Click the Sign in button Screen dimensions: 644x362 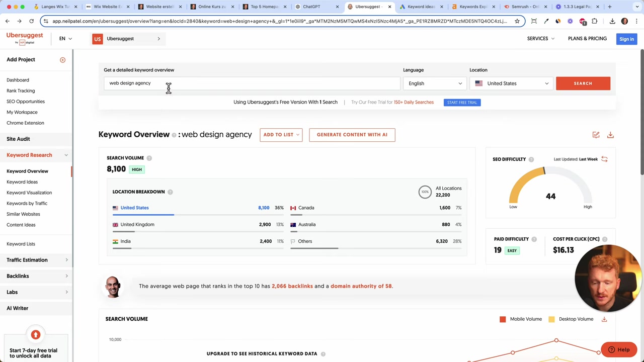click(626, 39)
